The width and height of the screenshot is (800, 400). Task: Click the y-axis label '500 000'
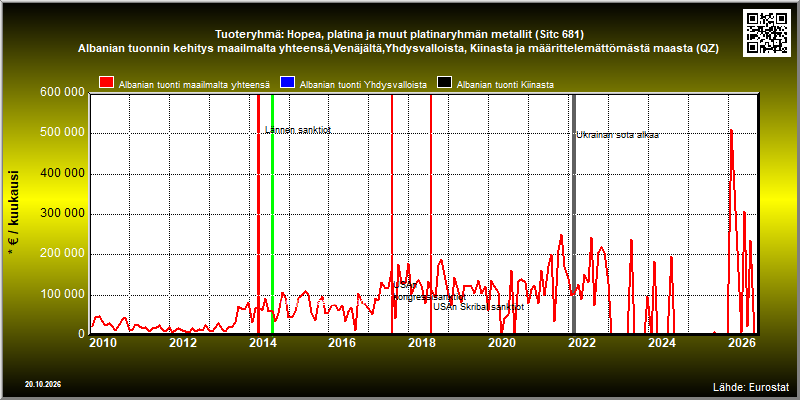[x=62, y=133]
